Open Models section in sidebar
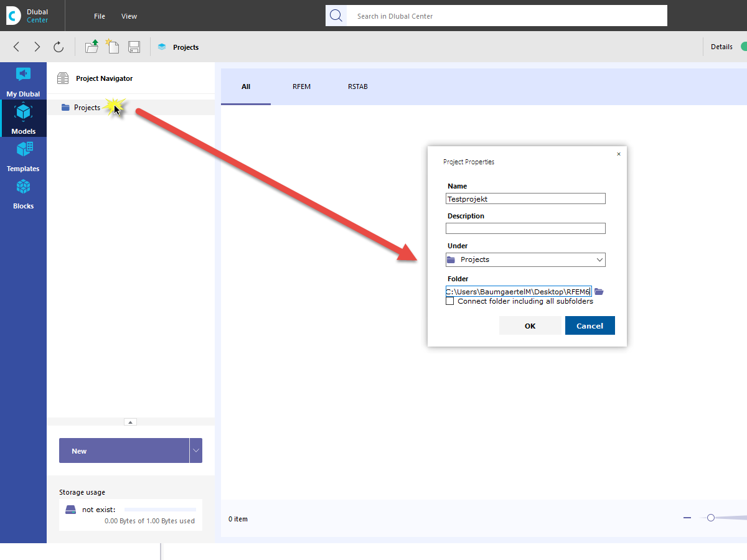The width and height of the screenshot is (747, 560). [23, 119]
